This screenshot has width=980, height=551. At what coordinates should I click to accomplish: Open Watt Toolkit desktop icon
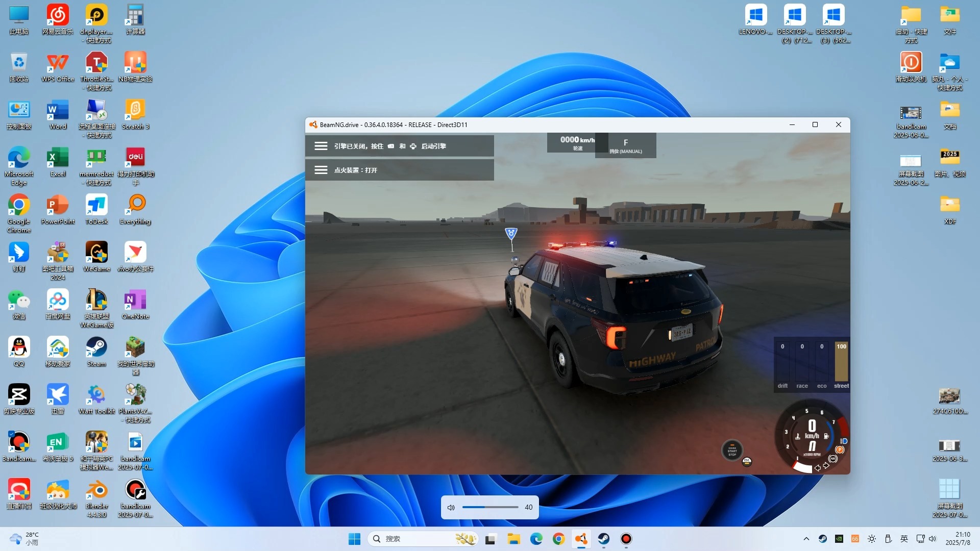click(x=96, y=399)
